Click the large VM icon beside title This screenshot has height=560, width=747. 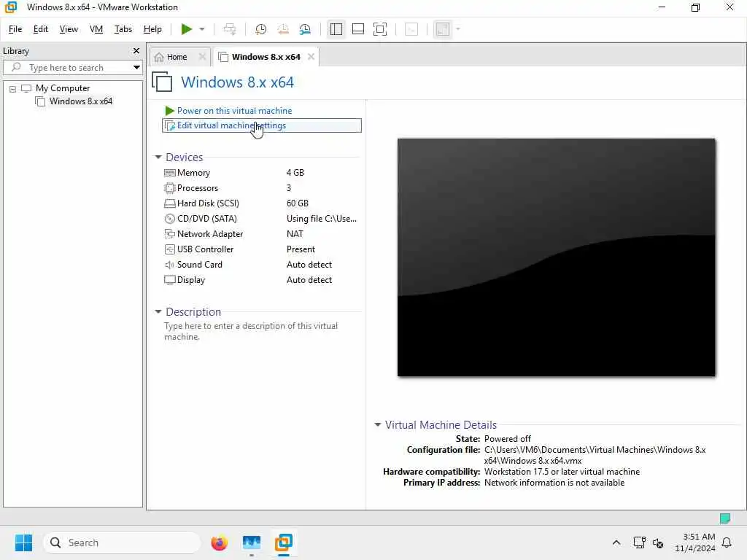(x=162, y=82)
